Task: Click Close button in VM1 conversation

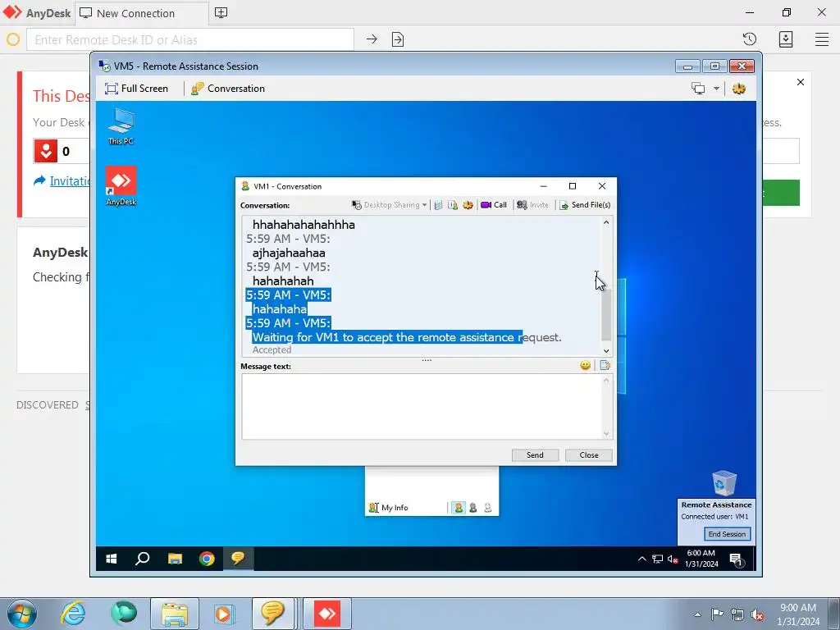Action: tap(589, 454)
